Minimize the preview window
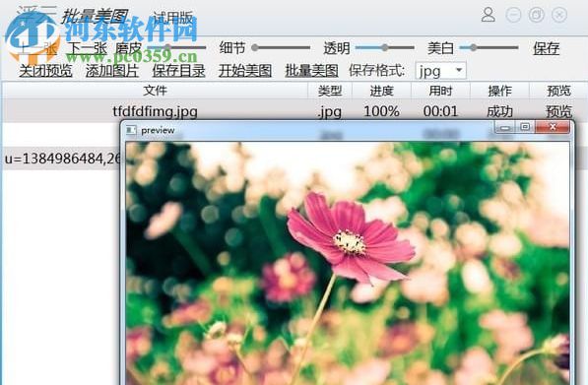The height and width of the screenshot is (385, 588). [505, 127]
